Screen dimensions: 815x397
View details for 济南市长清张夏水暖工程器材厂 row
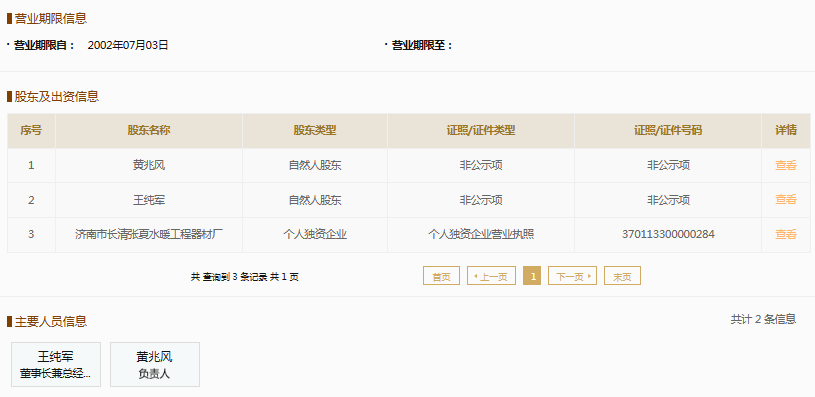coord(785,234)
